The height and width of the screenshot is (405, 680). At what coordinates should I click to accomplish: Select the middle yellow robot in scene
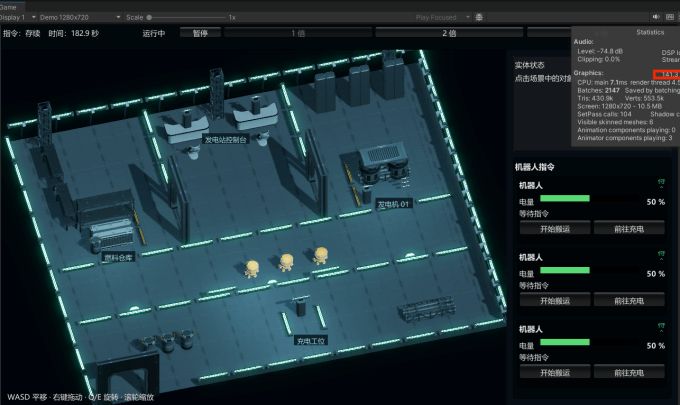(286, 263)
